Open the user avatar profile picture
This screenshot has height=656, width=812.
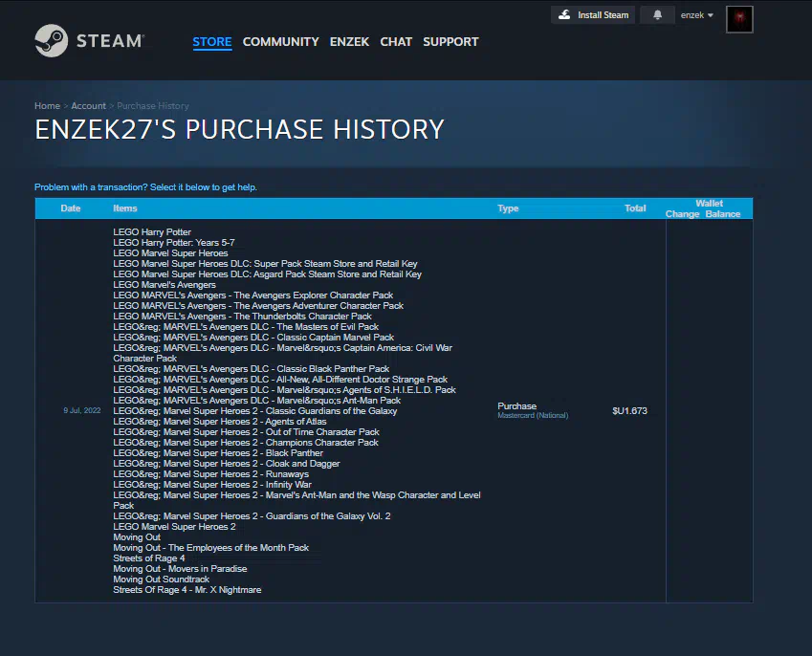pyautogui.click(x=739, y=19)
